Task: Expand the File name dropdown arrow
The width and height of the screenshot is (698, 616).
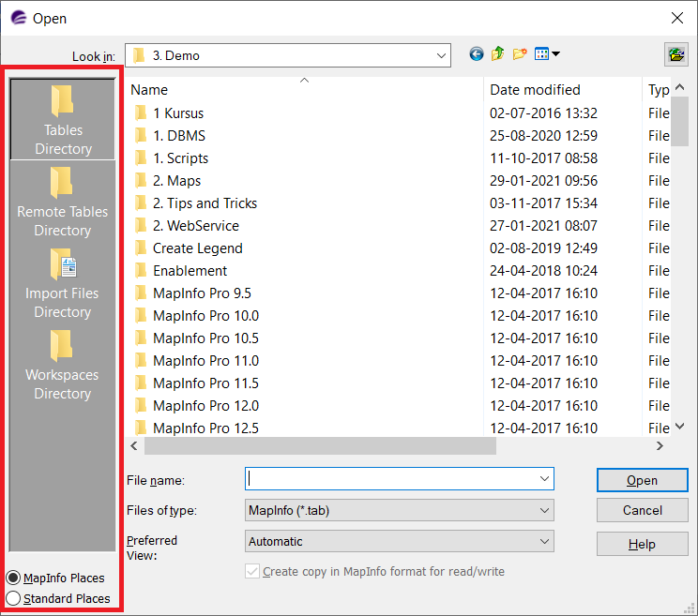Action: [x=544, y=479]
